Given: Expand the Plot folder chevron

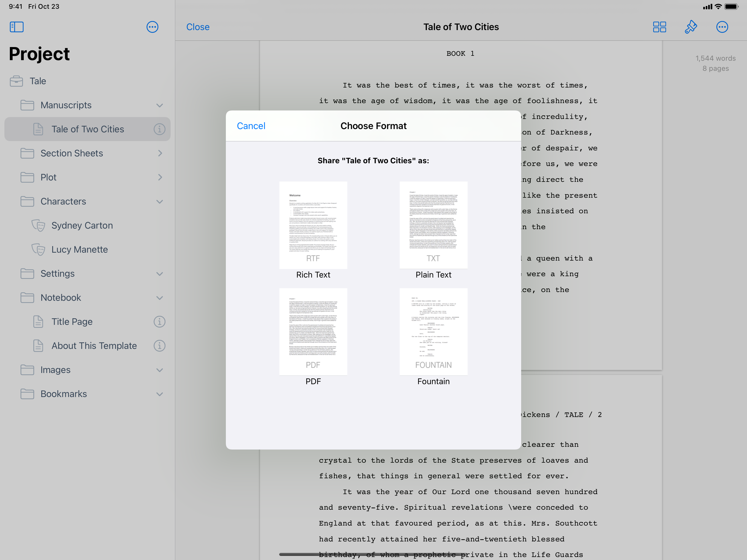Looking at the screenshot, I should pyautogui.click(x=160, y=177).
